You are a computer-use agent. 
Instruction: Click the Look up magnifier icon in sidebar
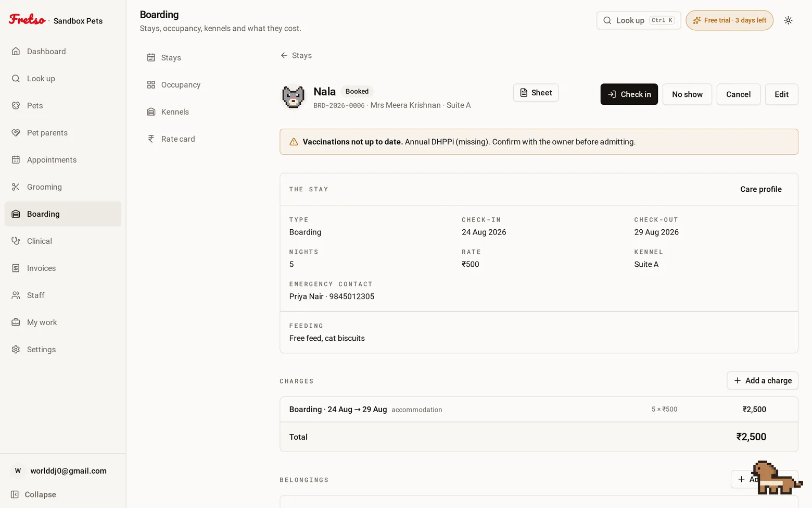(16, 79)
